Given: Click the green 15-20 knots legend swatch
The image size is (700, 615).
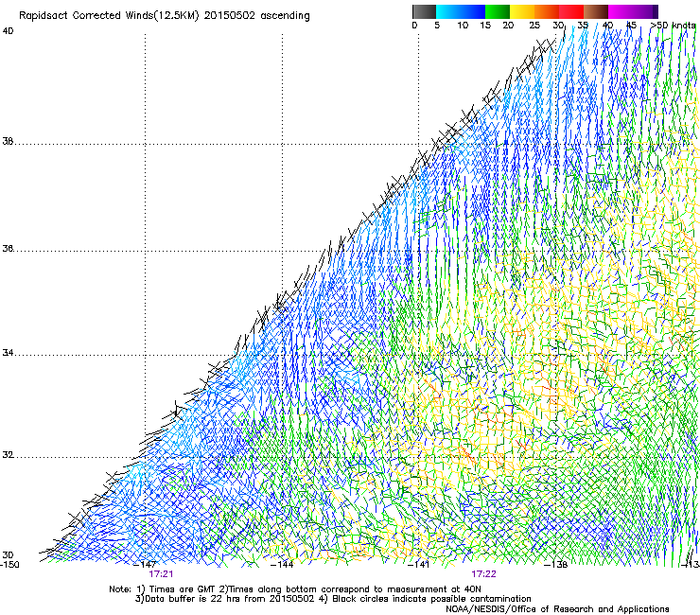Looking at the screenshot, I should point(498,11).
